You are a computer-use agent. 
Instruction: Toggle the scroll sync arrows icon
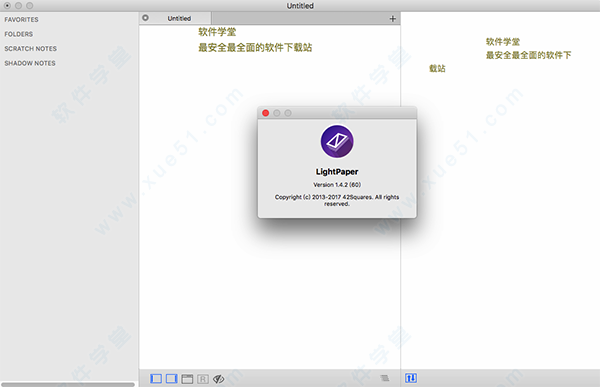click(411, 378)
